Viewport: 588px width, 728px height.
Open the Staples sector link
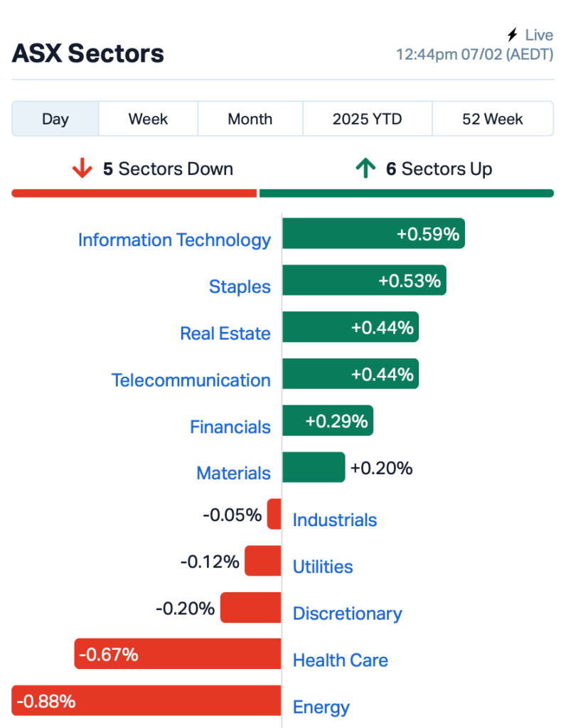click(x=240, y=287)
